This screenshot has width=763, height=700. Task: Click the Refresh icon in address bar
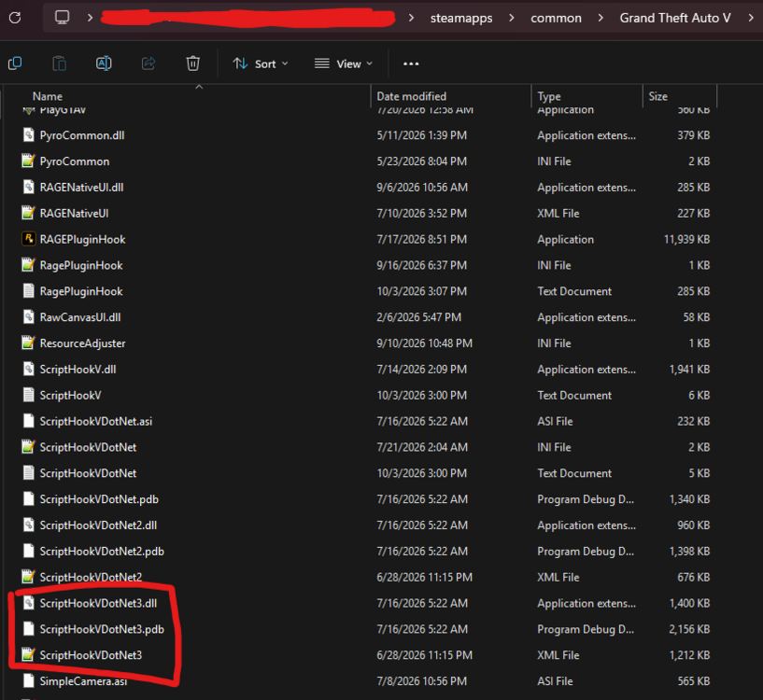coord(15,18)
